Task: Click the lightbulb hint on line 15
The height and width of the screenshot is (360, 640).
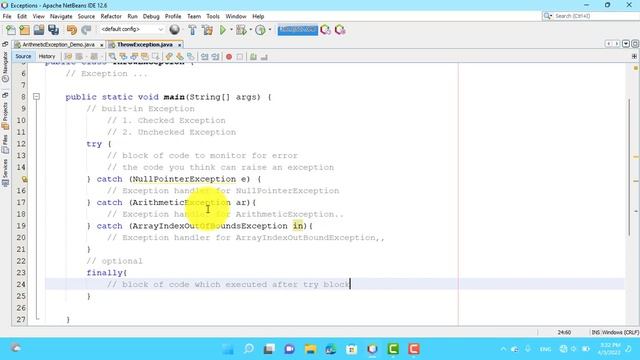Action: pos(24,179)
